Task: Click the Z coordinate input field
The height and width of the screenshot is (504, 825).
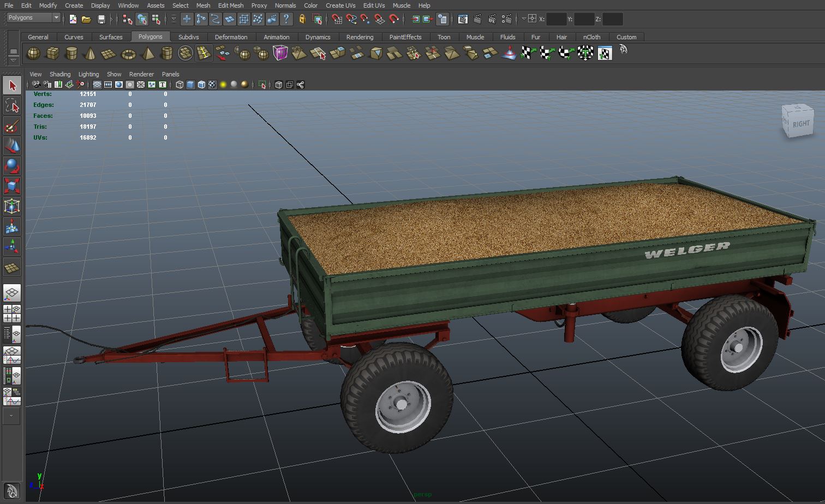Action: [x=612, y=19]
